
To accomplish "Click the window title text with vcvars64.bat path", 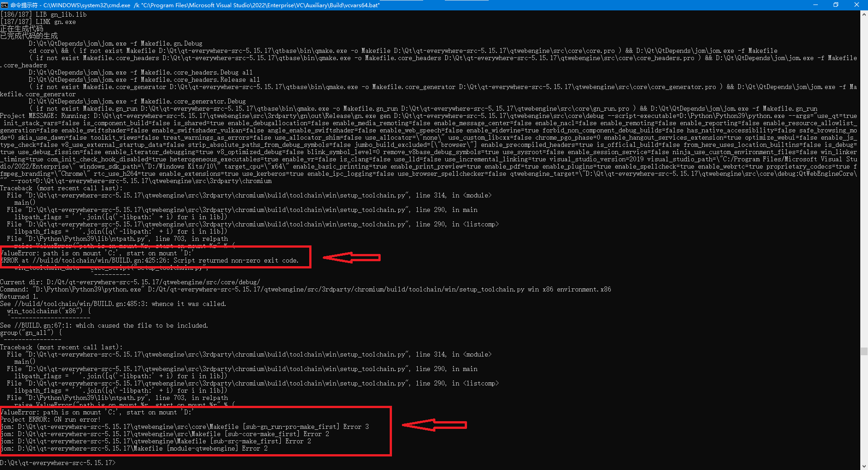I will pos(194,5).
